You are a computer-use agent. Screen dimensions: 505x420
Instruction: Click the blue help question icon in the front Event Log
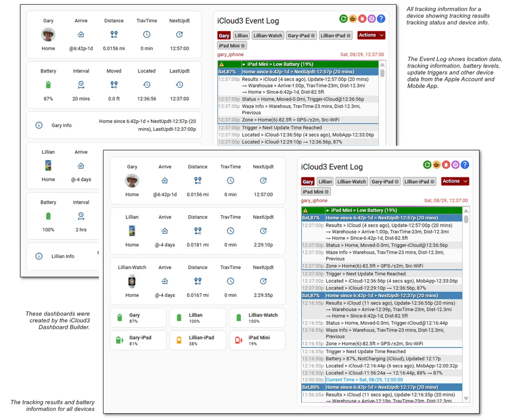(465, 165)
